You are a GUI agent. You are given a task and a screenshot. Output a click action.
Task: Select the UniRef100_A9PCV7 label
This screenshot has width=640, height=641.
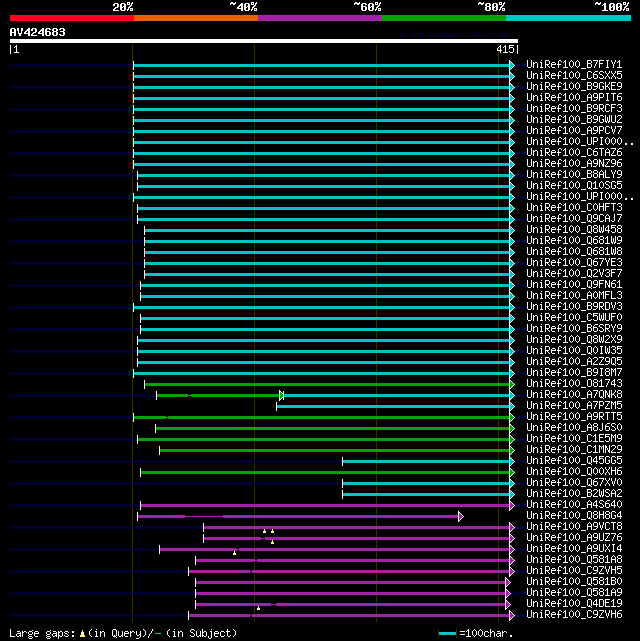[x=574, y=131]
